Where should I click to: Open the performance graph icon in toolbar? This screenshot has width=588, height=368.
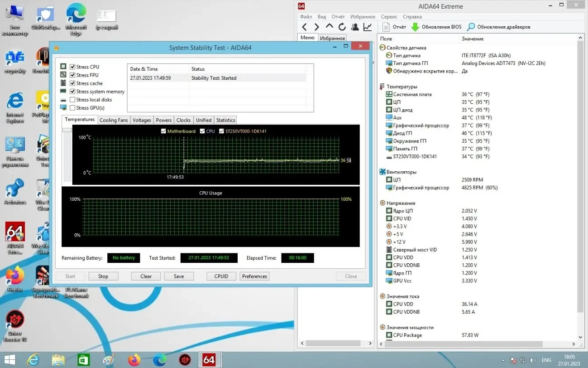tap(368, 26)
